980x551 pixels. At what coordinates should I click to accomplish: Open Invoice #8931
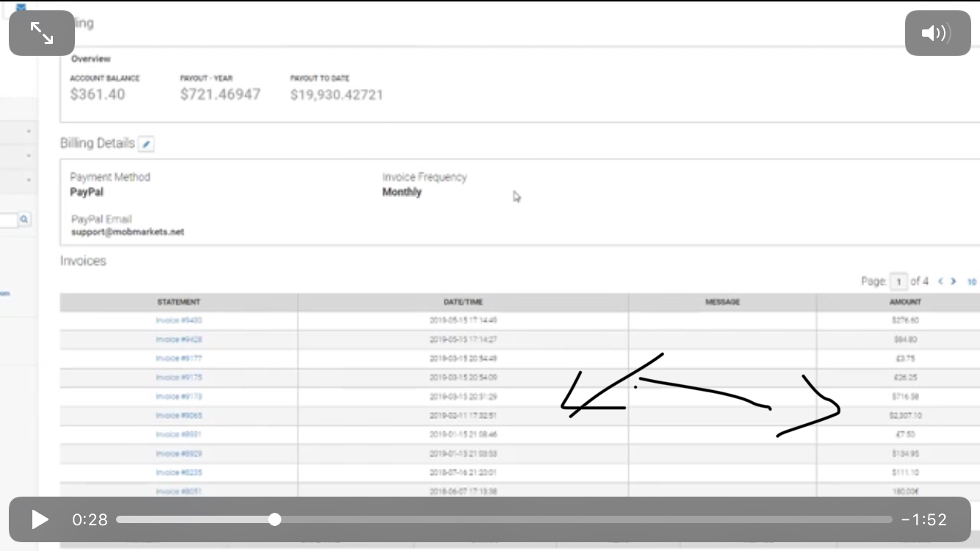(x=179, y=435)
